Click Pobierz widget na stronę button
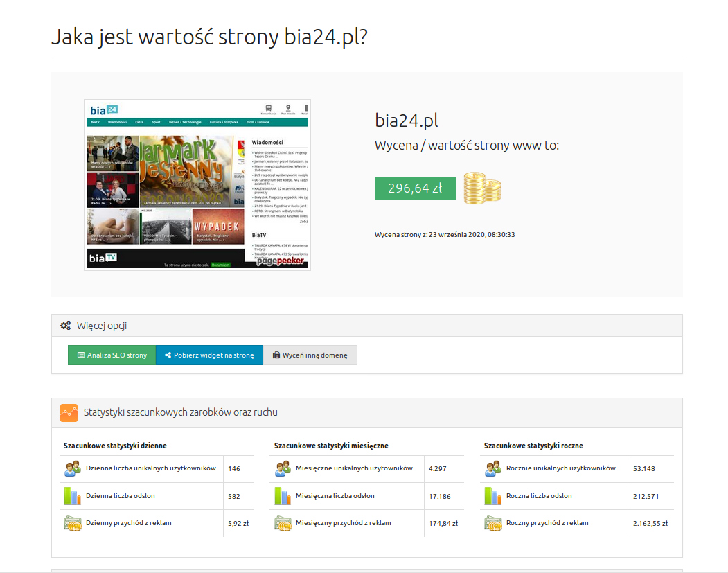The height and width of the screenshot is (573, 728). tap(209, 355)
